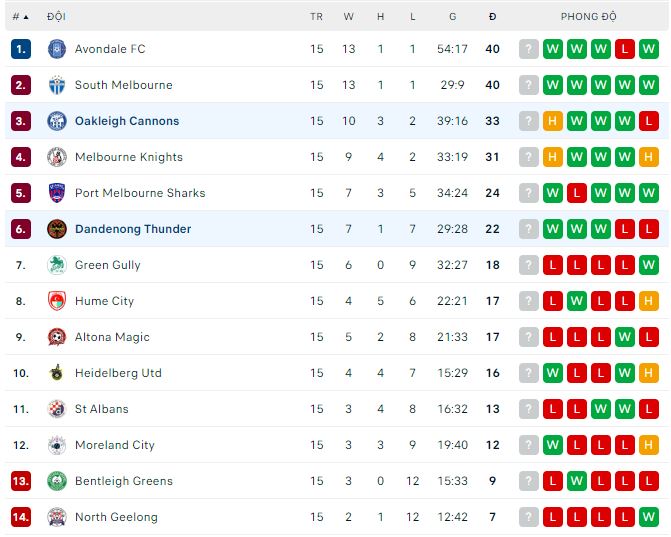Click Oakleigh Cannons' orange H form badge
The width and height of the screenshot is (671, 537).
pyautogui.click(x=553, y=121)
